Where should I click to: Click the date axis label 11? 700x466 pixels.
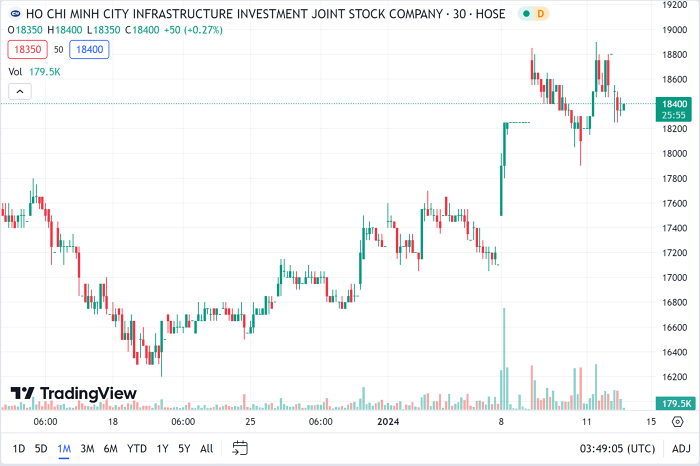586,421
